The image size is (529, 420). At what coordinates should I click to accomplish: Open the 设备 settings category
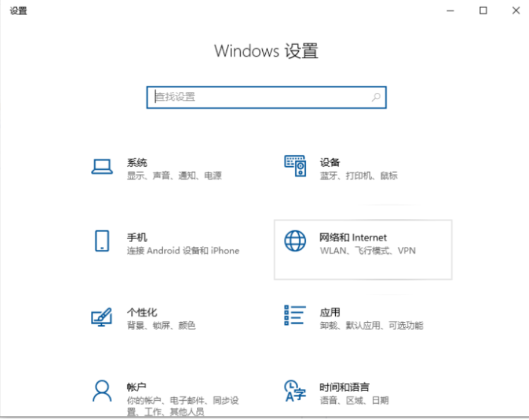[x=330, y=163]
